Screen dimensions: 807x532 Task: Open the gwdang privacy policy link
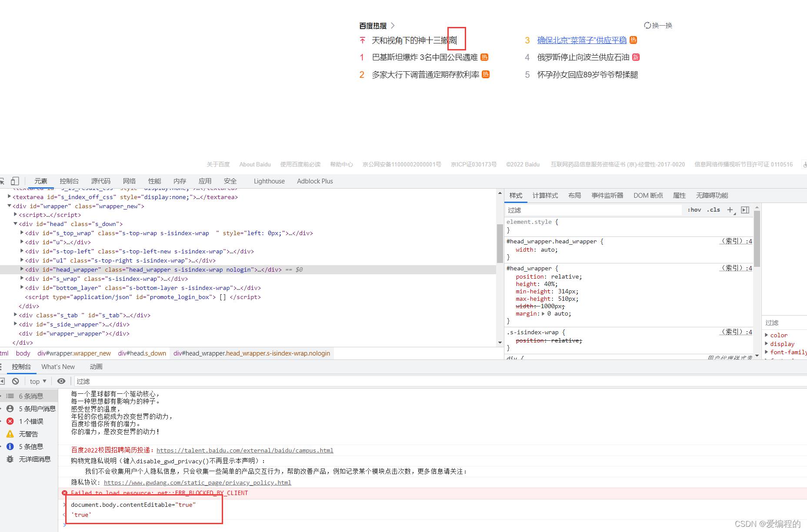(197, 483)
